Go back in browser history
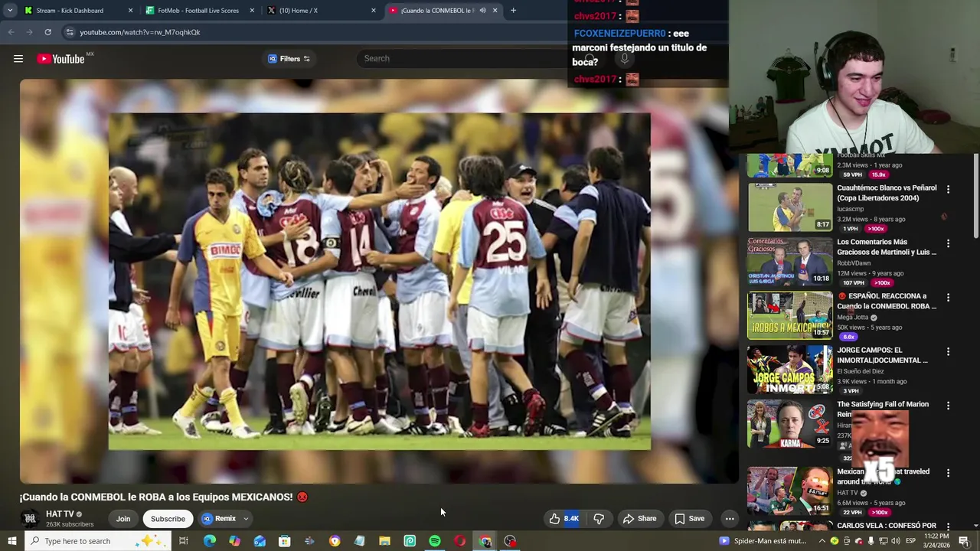The height and width of the screenshot is (551, 980). click(x=11, y=32)
